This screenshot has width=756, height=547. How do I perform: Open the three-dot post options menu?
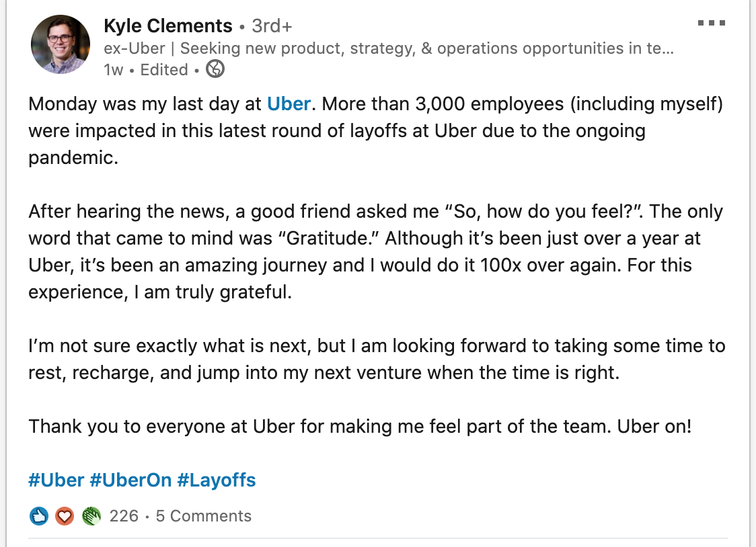click(x=711, y=23)
